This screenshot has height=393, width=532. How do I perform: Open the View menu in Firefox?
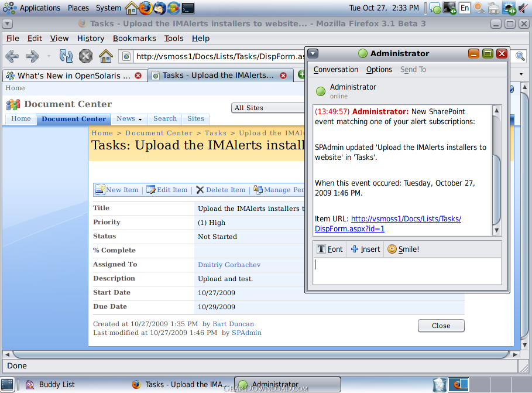[x=59, y=39]
